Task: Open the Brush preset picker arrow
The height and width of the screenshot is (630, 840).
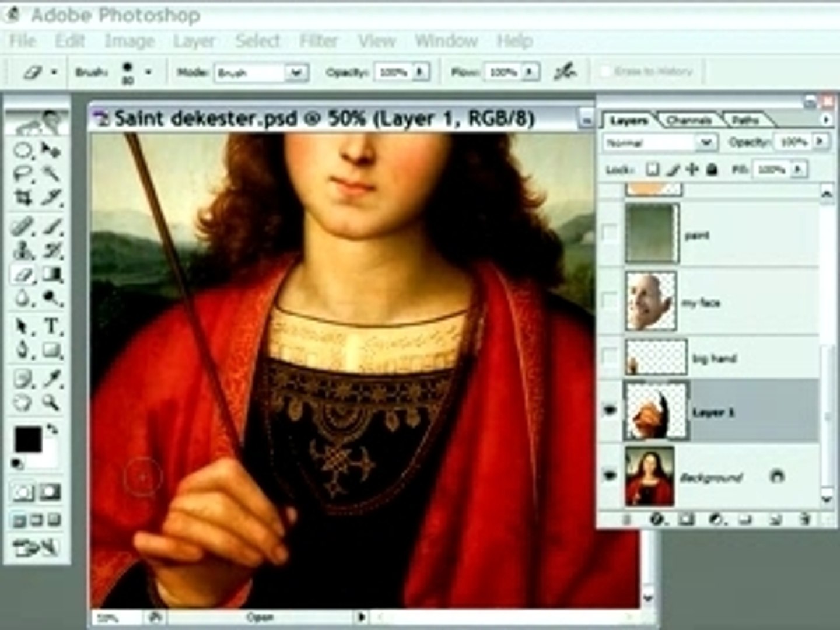Action: 149,72
